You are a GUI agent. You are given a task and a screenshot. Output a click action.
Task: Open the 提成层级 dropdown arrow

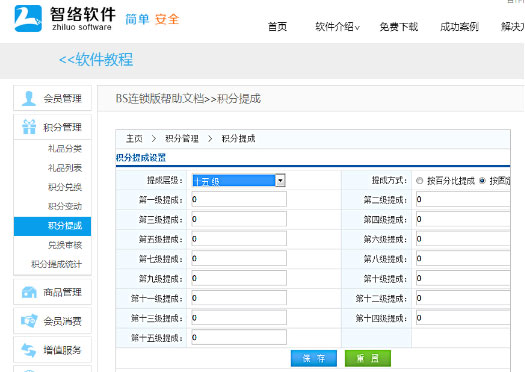point(280,180)
